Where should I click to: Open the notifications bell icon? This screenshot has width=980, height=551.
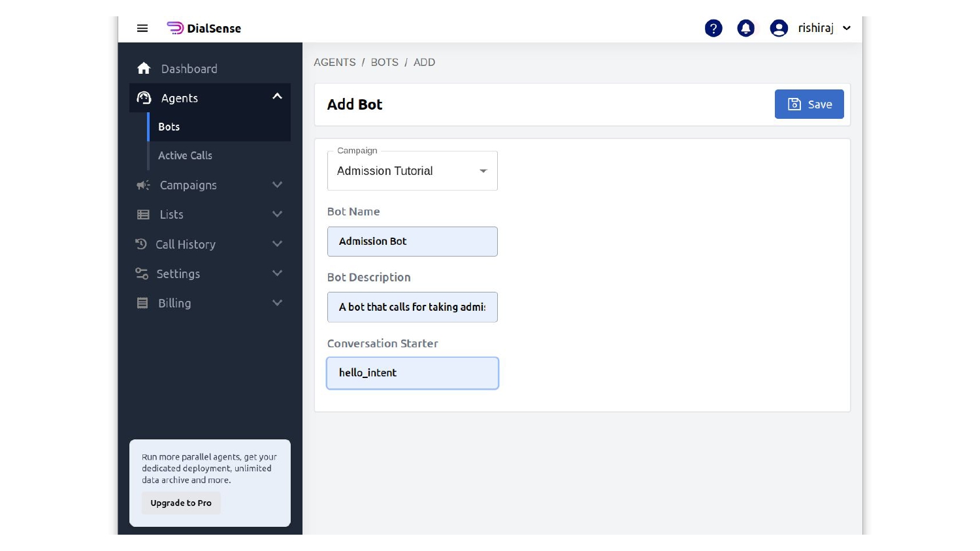745,28
